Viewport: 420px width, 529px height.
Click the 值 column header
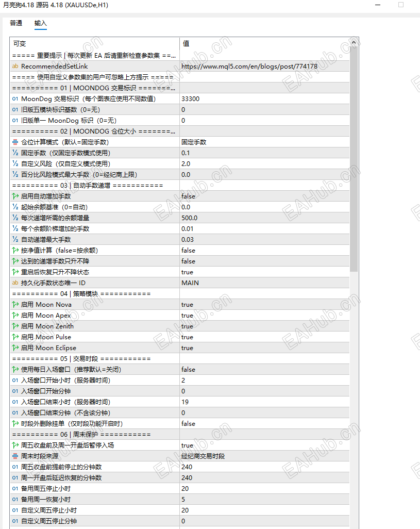264,43
